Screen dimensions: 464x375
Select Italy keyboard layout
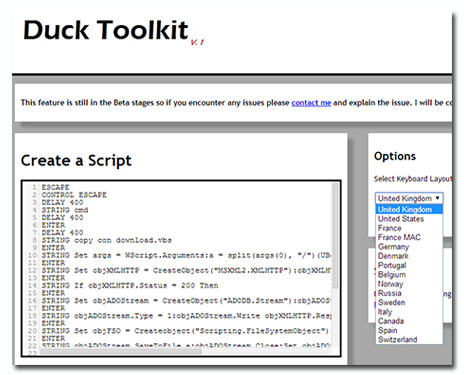409,312
